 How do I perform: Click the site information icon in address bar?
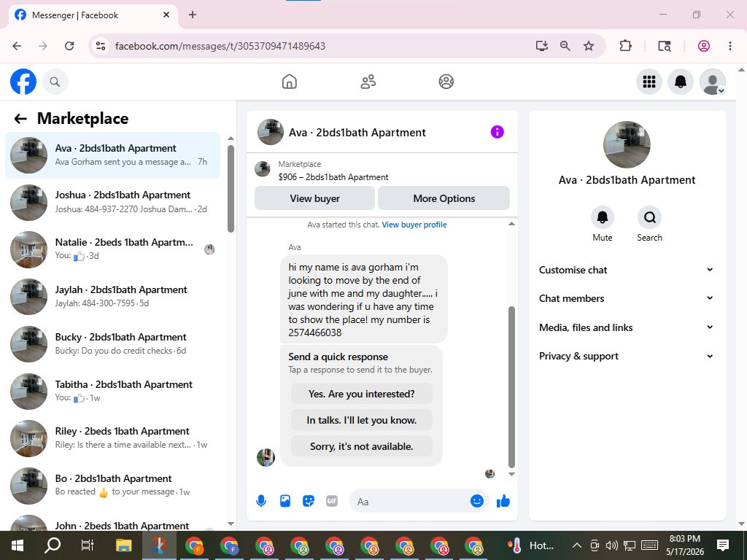101,46
